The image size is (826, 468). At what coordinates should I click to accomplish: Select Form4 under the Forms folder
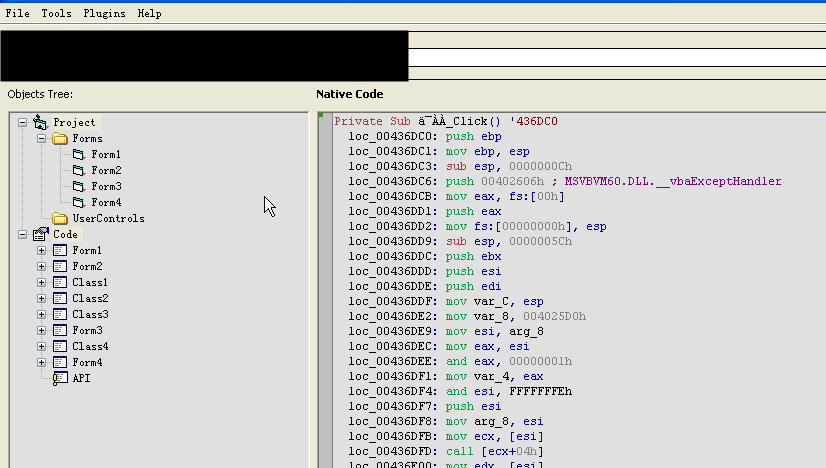click(x=106, y=202)
